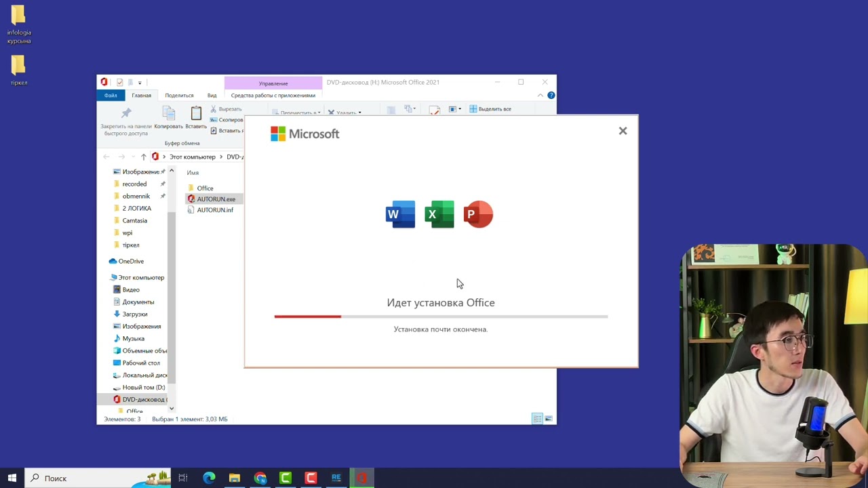This screenshot has height=488, width=868.
Task: Open the wpi folder in sidebar
Action: [127, 233]
